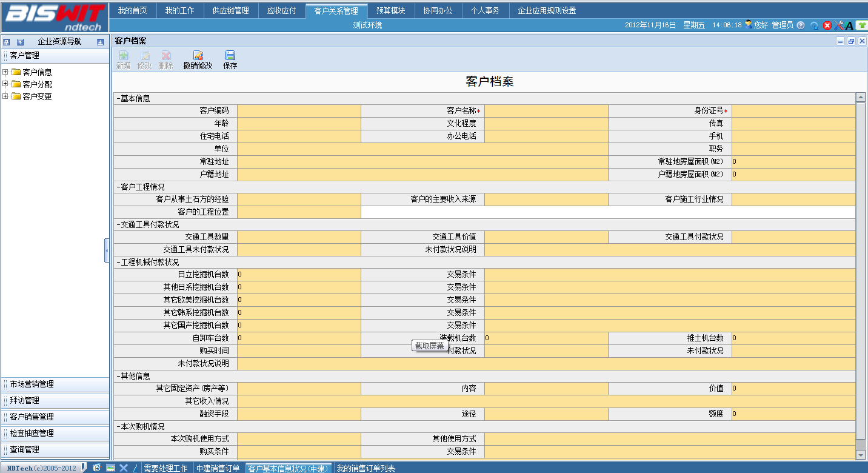
Task: Click the 撤销修改 undo-changes icon
Action: (198, 56)
